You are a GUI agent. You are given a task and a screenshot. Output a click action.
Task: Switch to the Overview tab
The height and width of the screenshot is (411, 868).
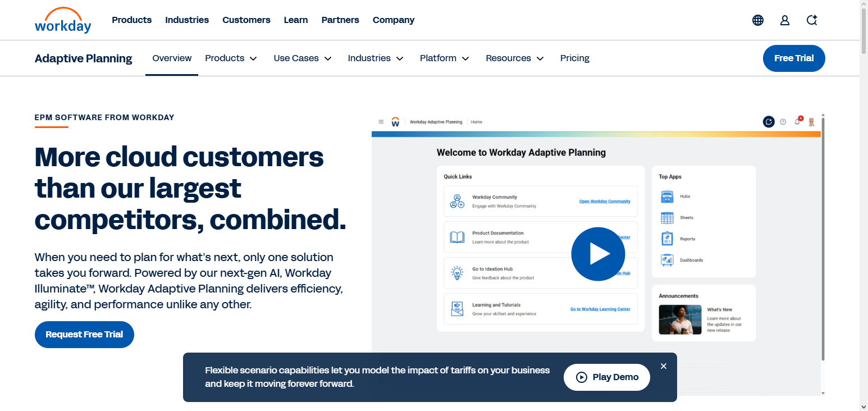pyautogui.click(x=172, y=58)
